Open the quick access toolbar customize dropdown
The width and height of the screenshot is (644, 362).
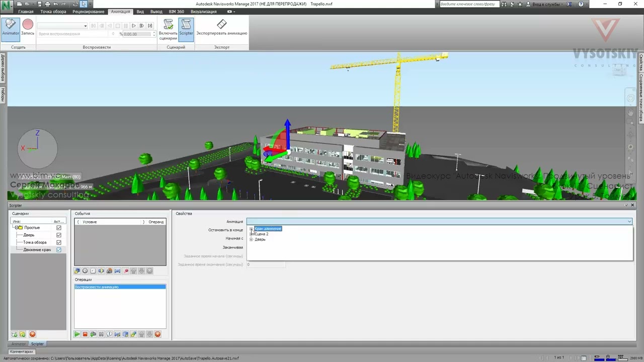tap(90, 4)
